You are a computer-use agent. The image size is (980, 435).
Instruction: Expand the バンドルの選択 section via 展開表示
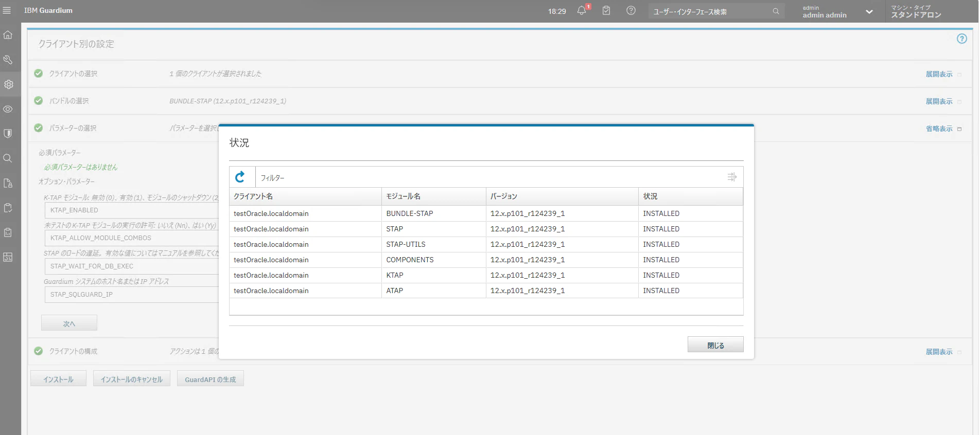(x=939, y=101)
